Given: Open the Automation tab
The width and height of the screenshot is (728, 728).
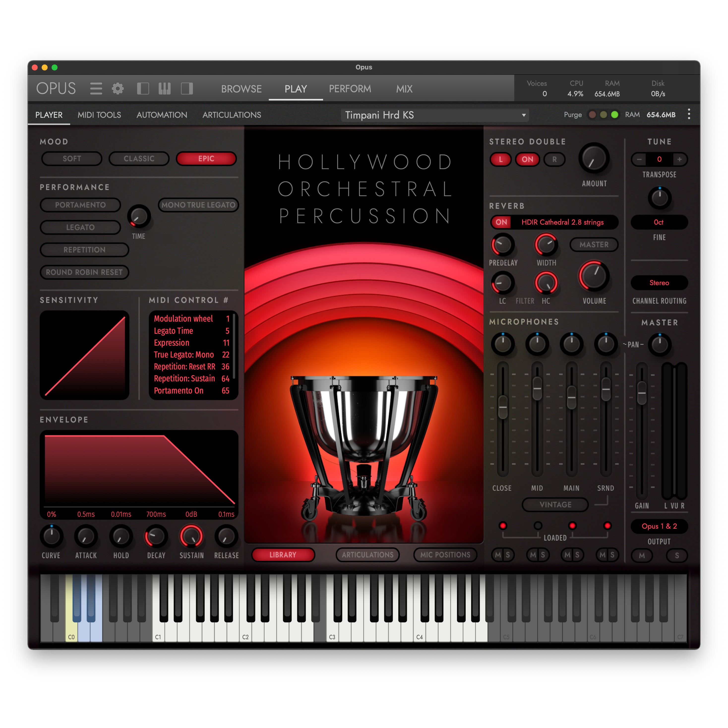Looking at the screenshot, I should pos(162,115).
